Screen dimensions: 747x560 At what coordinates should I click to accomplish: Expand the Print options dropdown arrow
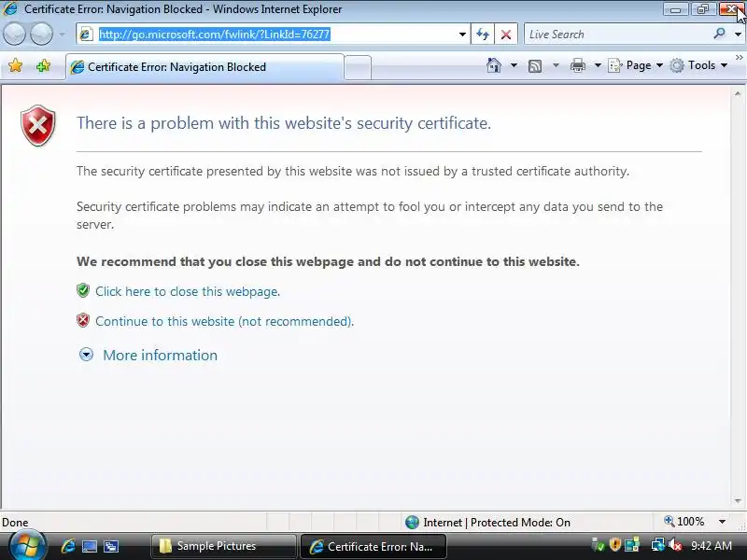pos(598,65)
